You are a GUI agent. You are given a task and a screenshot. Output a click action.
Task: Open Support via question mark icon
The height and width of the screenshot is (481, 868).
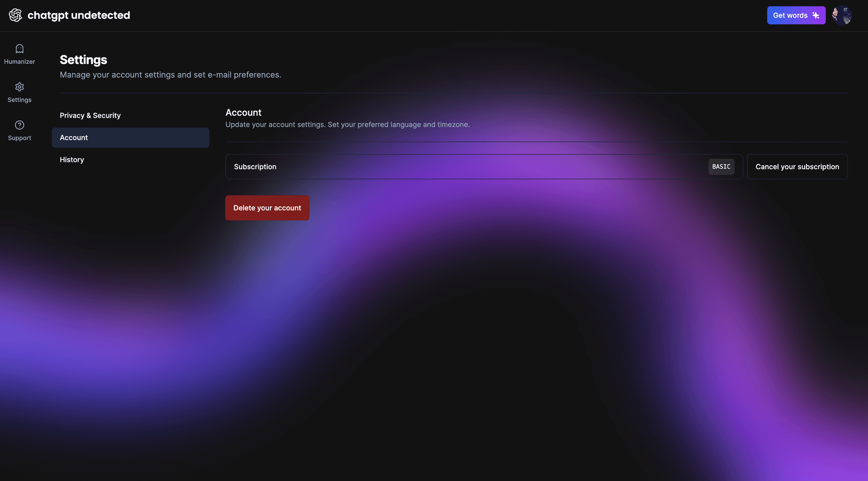pos(19,125)
